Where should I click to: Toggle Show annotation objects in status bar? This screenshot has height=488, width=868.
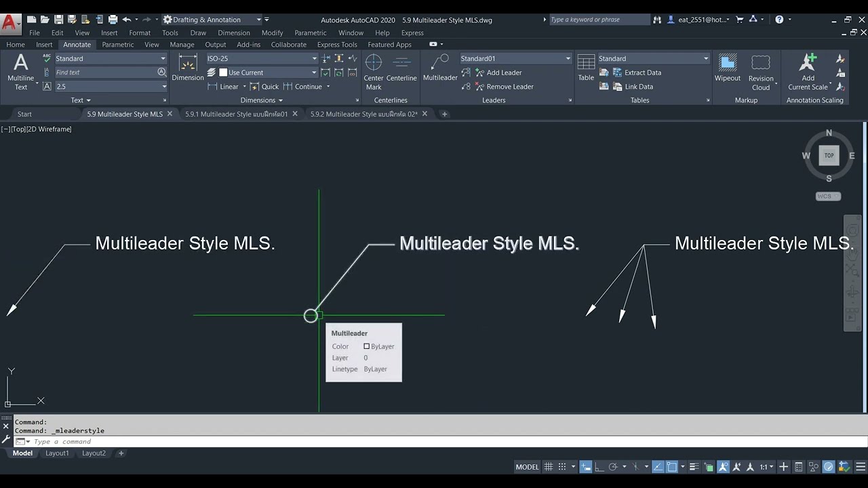click(x=724, y=467)
